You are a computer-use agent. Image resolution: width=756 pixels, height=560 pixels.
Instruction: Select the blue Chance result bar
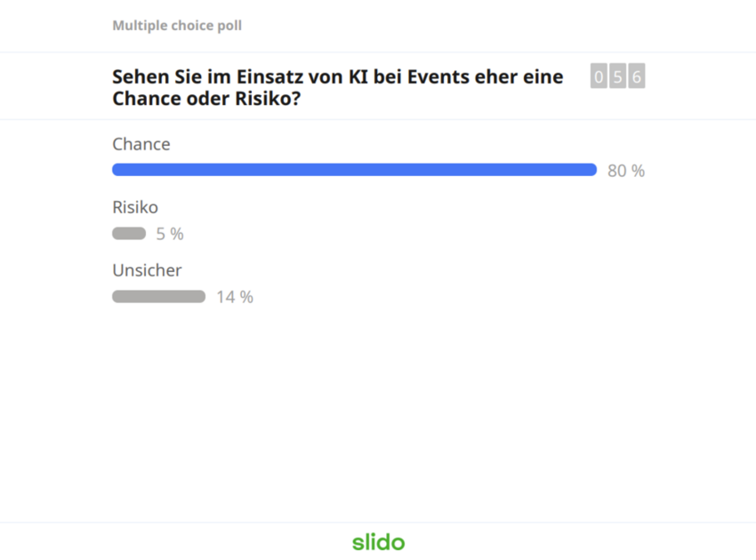pyautogui.click(x=354, y=169)
